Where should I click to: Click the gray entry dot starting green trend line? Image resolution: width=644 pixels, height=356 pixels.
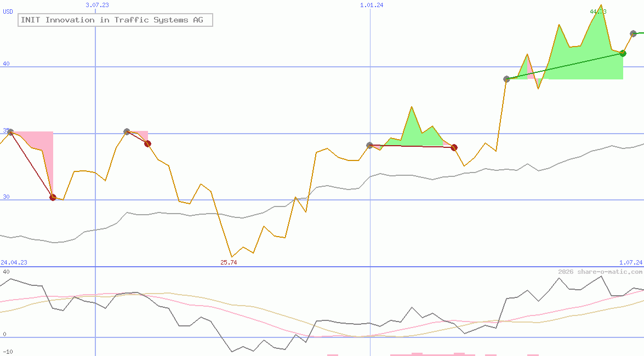coord(506,79)
